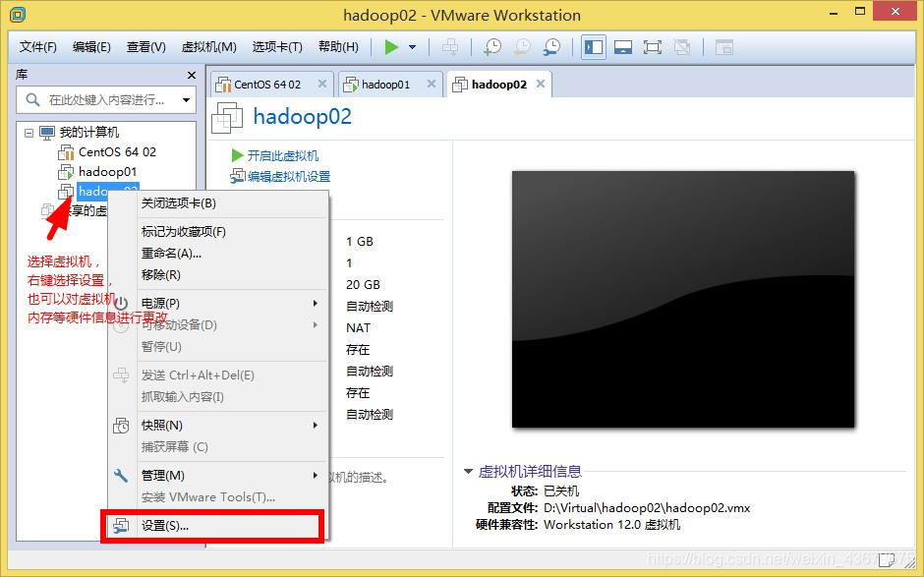Click the Workstation 12.0 虚拟机 compatibility text
The height and width of the screenshot is (577, 924).
pyautogui.click(x=611, y=525)
